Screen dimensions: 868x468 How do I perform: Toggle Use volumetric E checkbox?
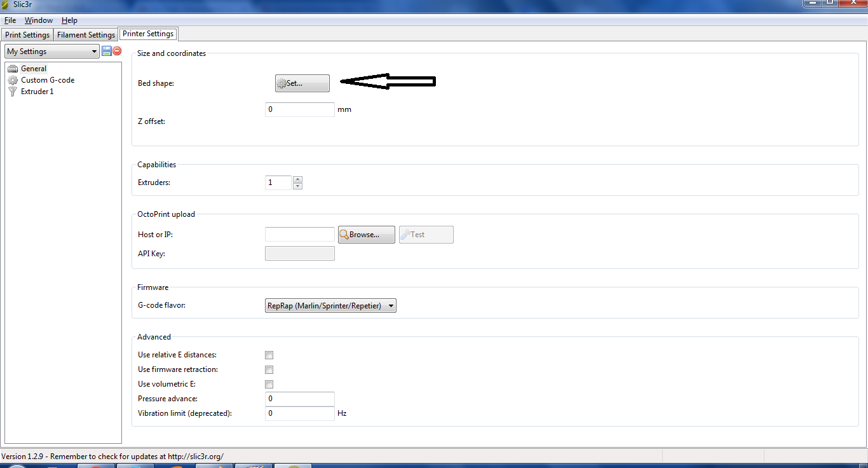269,385
